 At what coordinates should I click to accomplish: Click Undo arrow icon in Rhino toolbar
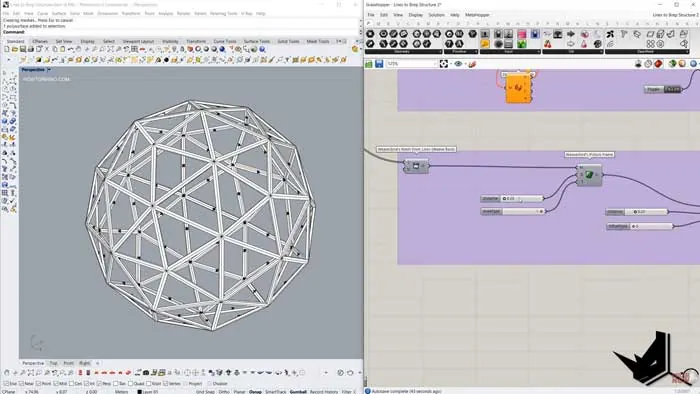pos(71,49)
